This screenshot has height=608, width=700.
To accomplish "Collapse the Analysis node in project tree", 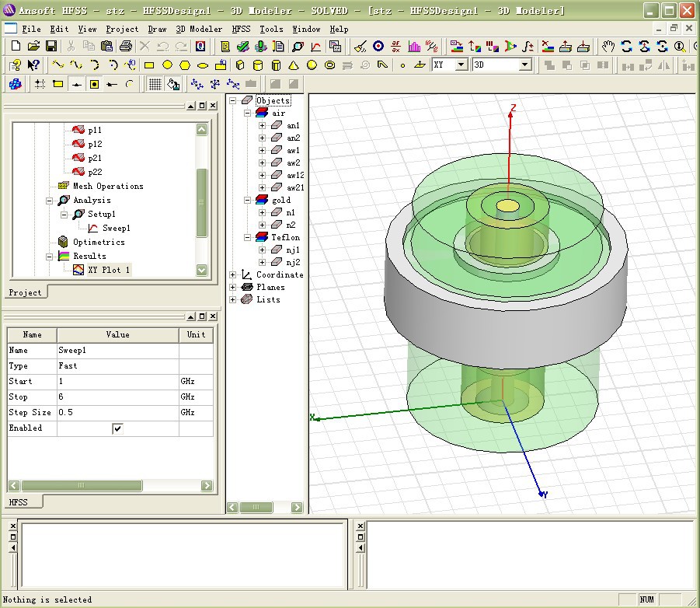I will coord(50,201).
